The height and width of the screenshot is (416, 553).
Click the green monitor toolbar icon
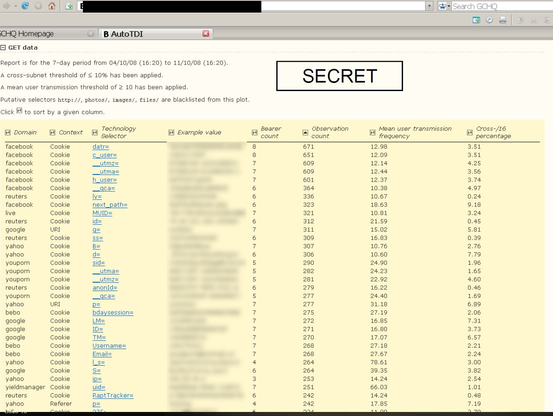pyautogui.click(x=476, y=20)
